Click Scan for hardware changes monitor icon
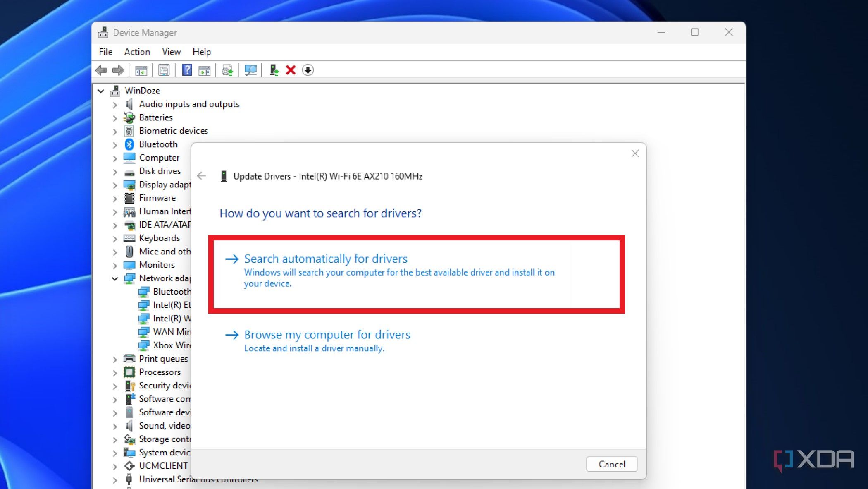This screenshot has height=489, width=868. click(250, 70)
